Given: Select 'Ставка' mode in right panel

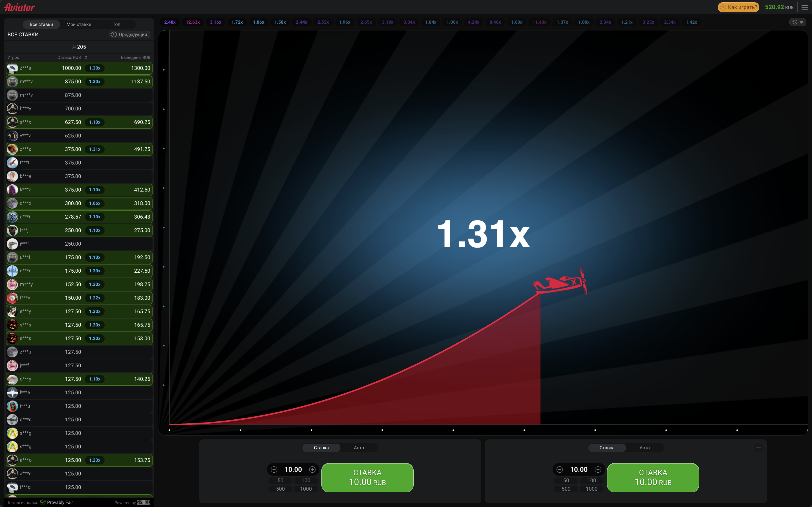Looking at the screenshot, I should 607,448.
